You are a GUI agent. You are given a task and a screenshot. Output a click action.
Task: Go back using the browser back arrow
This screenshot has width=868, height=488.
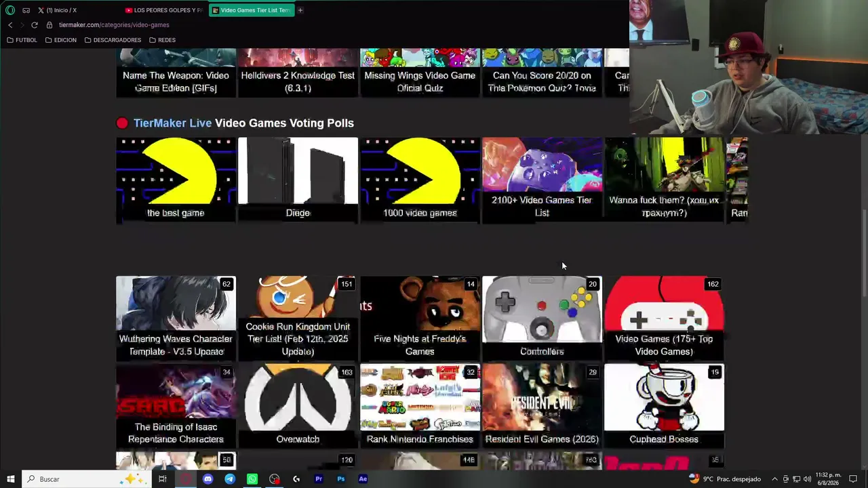point(10,25)
